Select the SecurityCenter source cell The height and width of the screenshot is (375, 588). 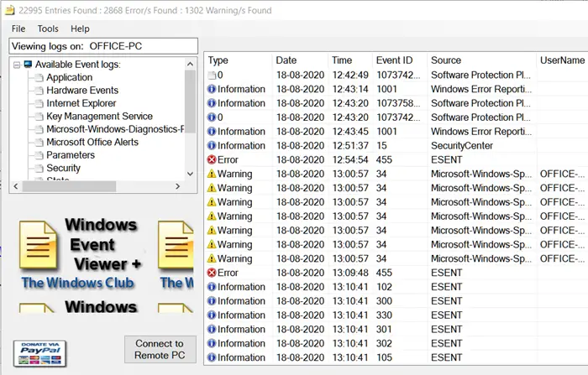click(x=462, y=146)
